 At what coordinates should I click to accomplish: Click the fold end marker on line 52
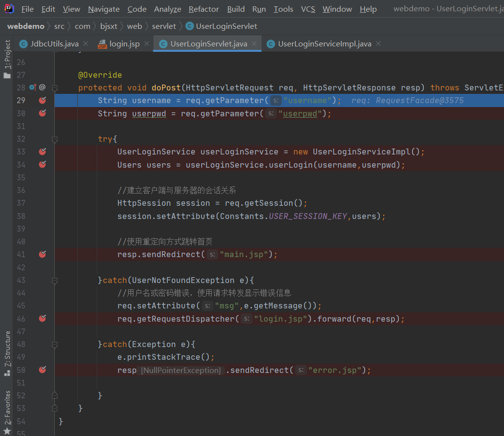pos(55,395)
